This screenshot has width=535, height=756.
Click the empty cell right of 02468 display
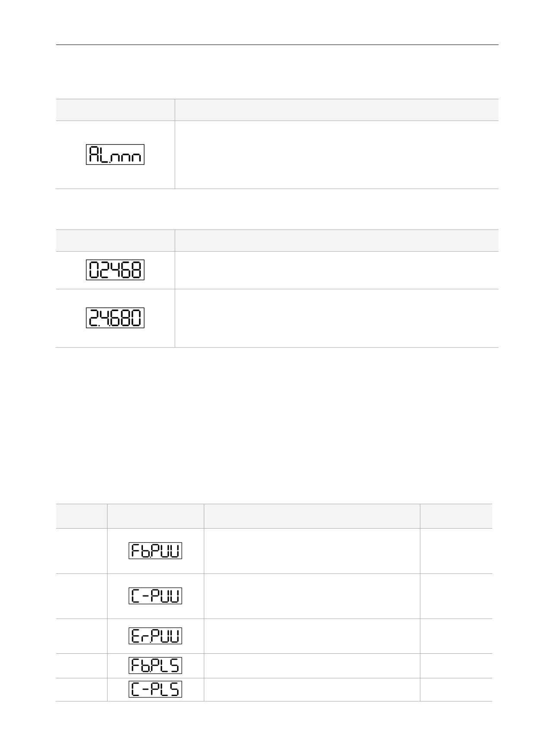336,270
